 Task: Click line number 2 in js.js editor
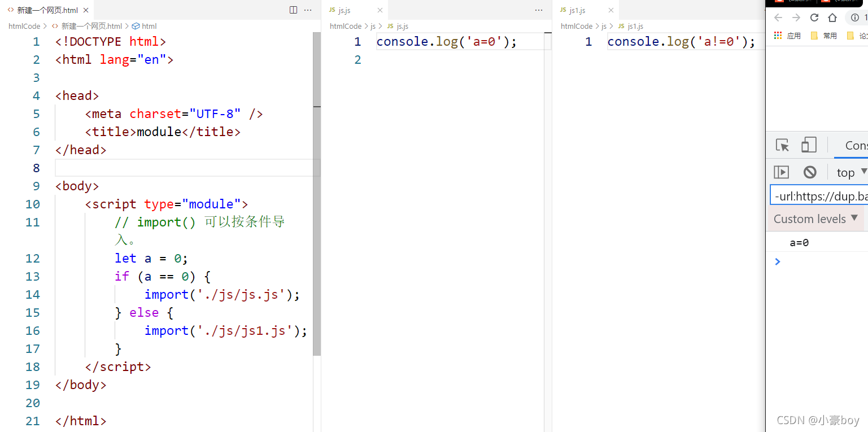click(x=357, y=59)
